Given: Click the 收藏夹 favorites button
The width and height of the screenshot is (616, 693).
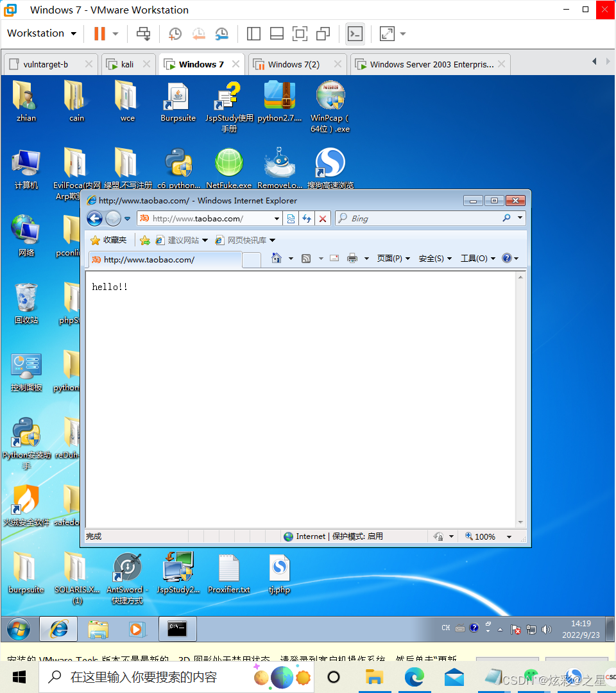Looking at the screenshot, I should (x=108, y=240).
